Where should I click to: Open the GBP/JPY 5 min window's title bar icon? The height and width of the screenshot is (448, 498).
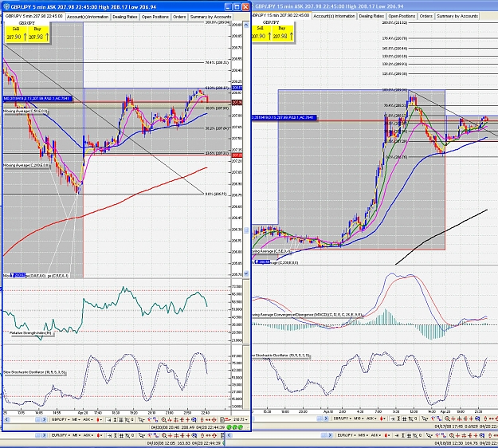click(6, 6)
